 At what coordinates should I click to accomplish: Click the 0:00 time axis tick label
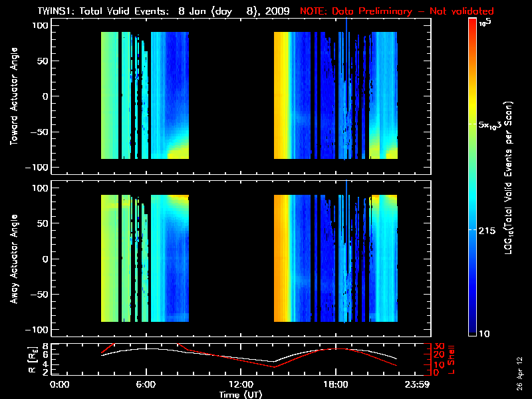pyautogui.click(x=60, y=384)
